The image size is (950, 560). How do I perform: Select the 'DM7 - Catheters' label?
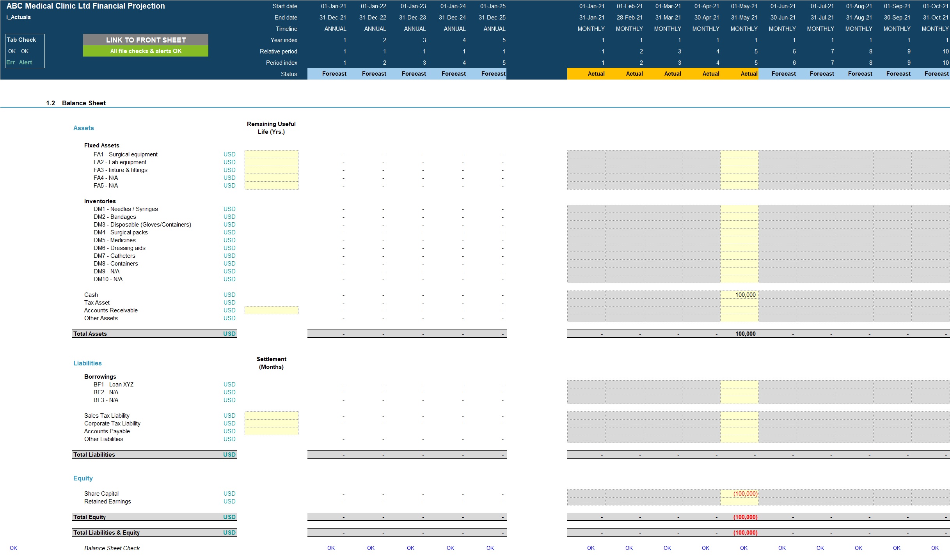coord(114,256)
